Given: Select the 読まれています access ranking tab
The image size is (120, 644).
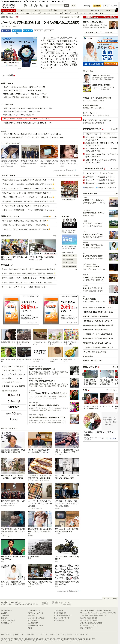Looking at the screenshot, I should tap(92, 134).
